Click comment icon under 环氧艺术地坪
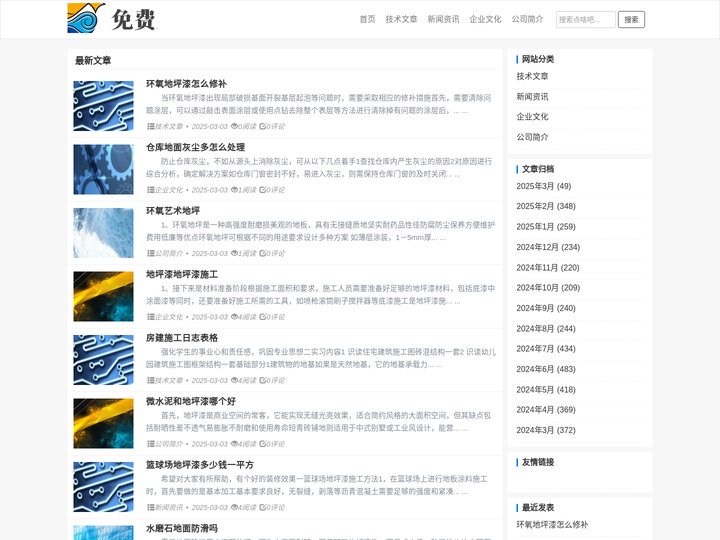 tap(263, 253)
